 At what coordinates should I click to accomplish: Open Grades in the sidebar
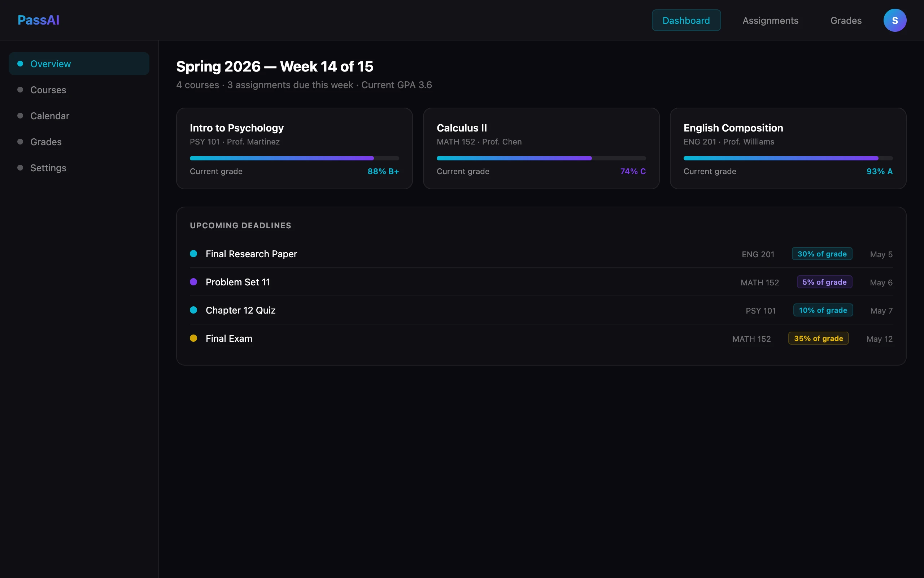click(x=79, y=142)
